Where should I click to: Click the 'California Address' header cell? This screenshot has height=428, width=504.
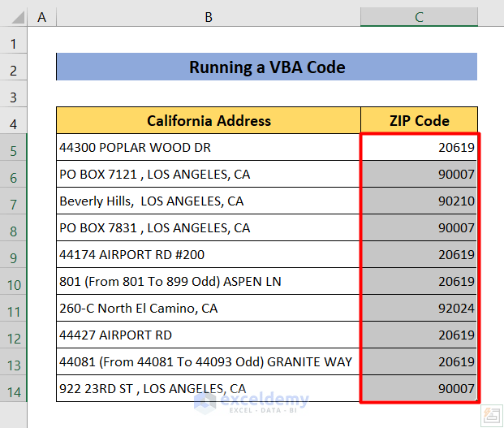(x=209, y=120)
